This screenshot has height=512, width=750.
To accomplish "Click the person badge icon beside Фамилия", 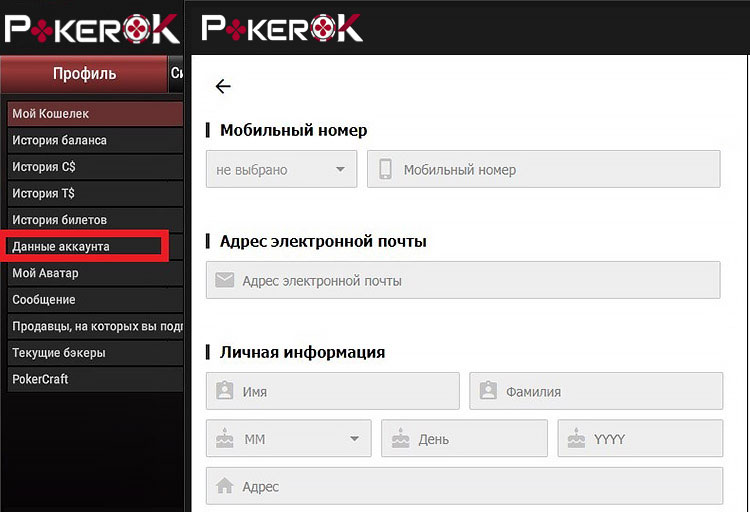I will 488,390.
